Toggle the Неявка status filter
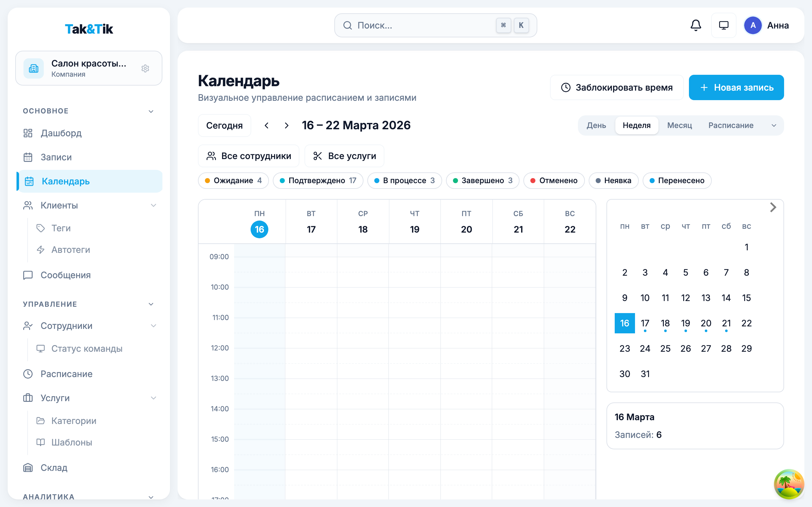812x507 pixels. (613, 180)
